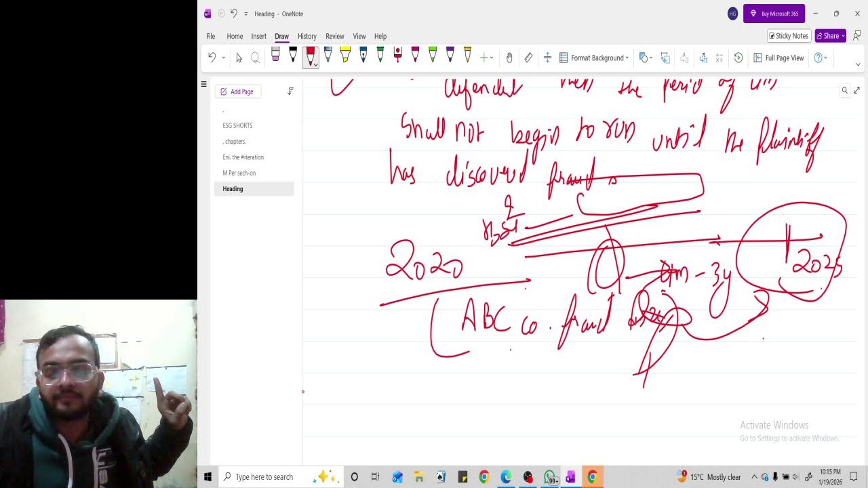Click the Windows Start button
The width and height of the screenshot is (868, 488).
point(208,477)
